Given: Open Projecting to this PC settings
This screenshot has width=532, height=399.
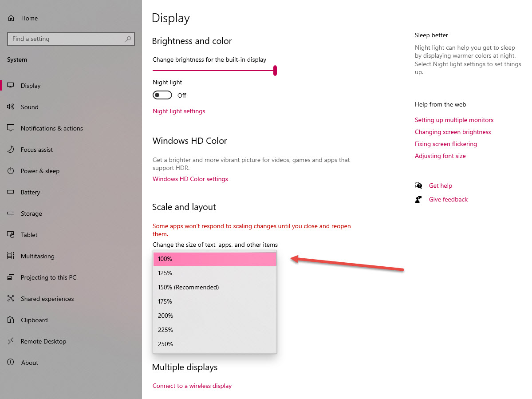Looking at the screenshot, I should [71, 277].
